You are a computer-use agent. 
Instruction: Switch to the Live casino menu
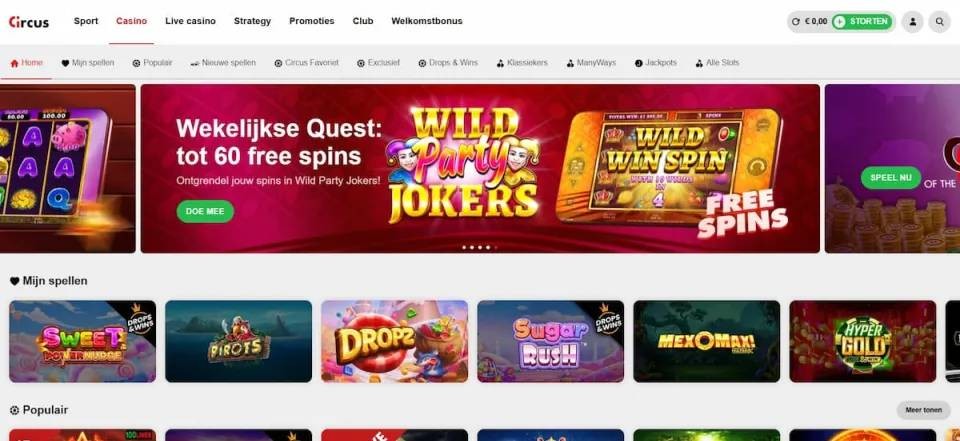pos(190,21)
